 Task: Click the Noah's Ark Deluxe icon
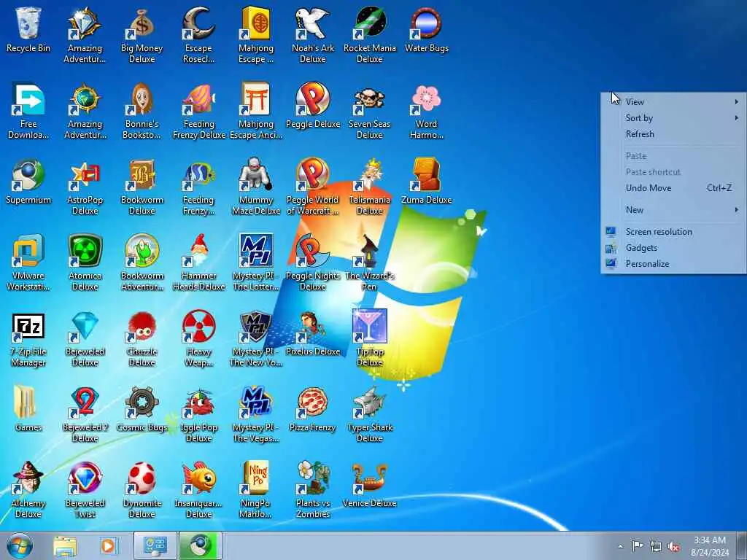point(313,34)
